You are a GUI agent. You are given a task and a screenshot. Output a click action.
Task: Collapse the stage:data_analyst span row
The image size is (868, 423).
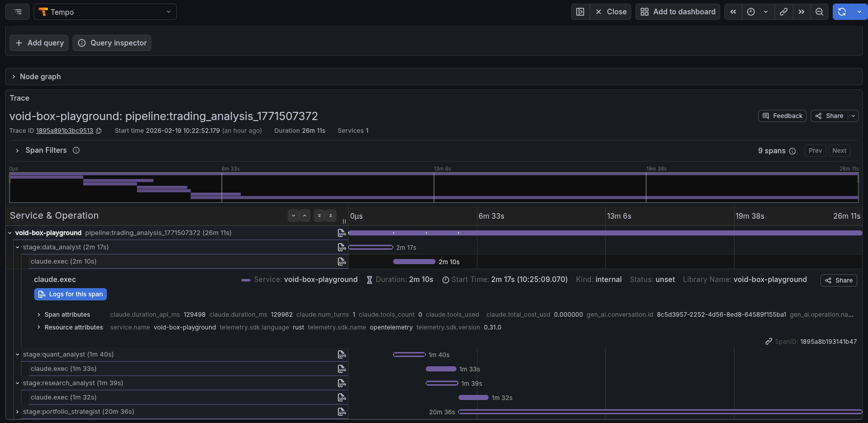coord(17,247)
